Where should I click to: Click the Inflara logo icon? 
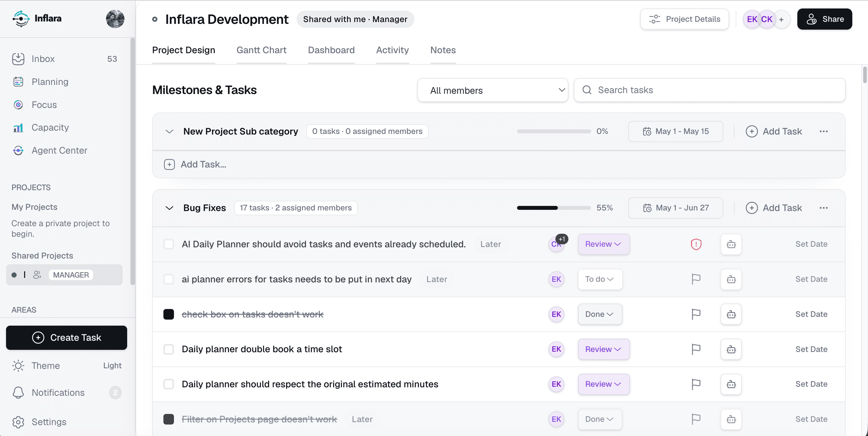coord(21,18)
